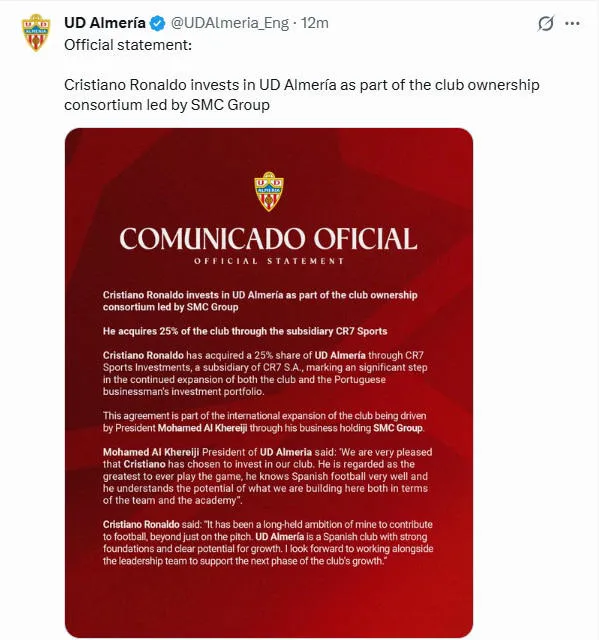Screen dimensions: 599x640
Task: Click the club crest in the statement image
Action: [x=269, y=191]
